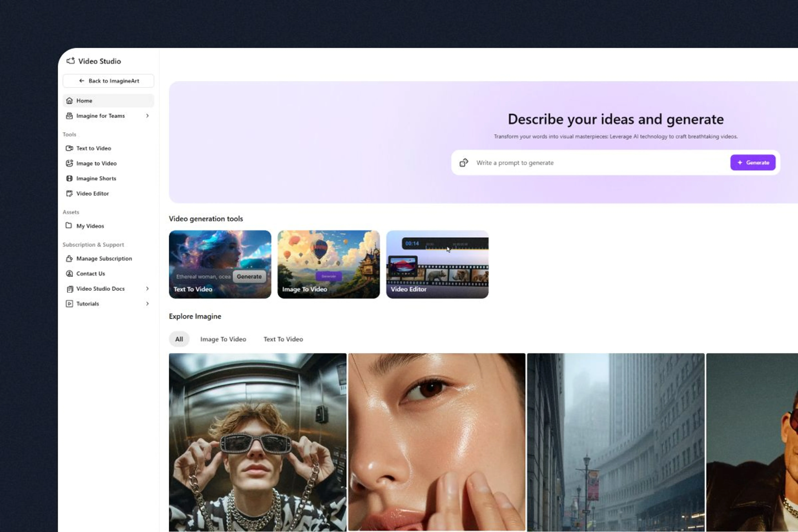Open Video Editor sidebar icon

(x=70, y=193)
